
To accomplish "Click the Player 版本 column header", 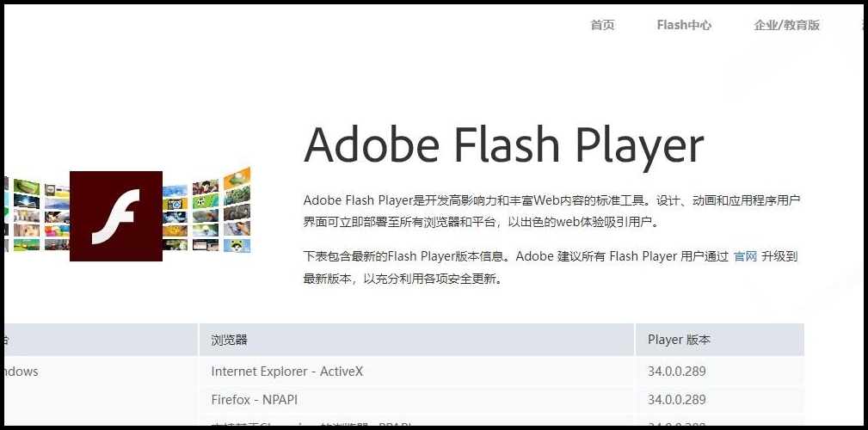I will [x=679, y=340].
